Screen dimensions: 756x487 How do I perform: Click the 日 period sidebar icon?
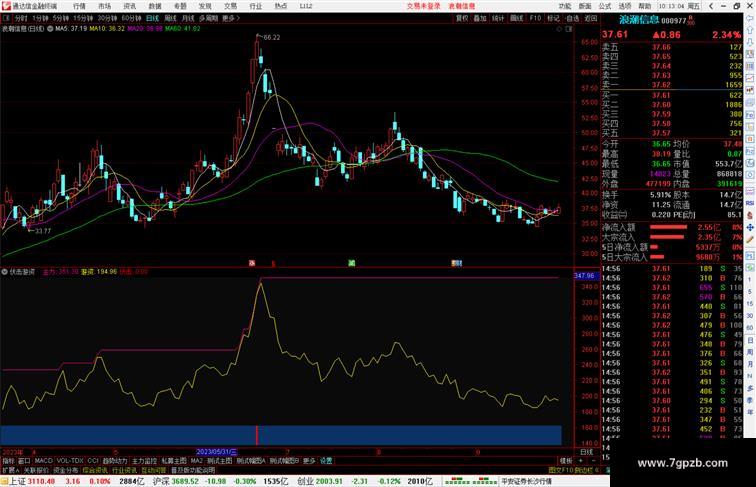pyautogui.click(x=750, y=340)
